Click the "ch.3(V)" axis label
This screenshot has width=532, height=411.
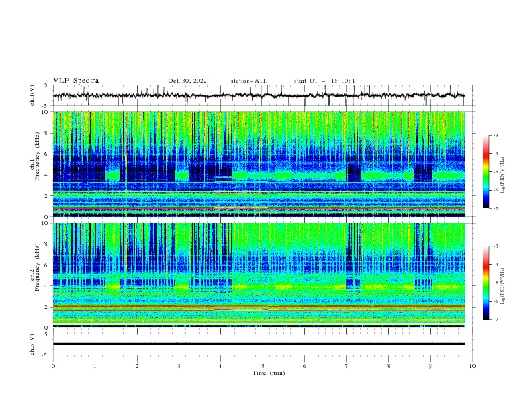click(32, 345)
